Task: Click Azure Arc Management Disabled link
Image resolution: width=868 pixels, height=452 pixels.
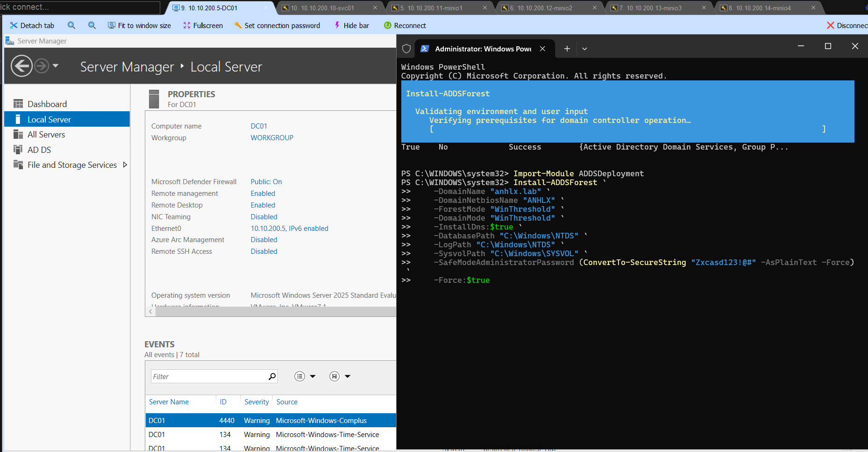Action: click(264, 240)
